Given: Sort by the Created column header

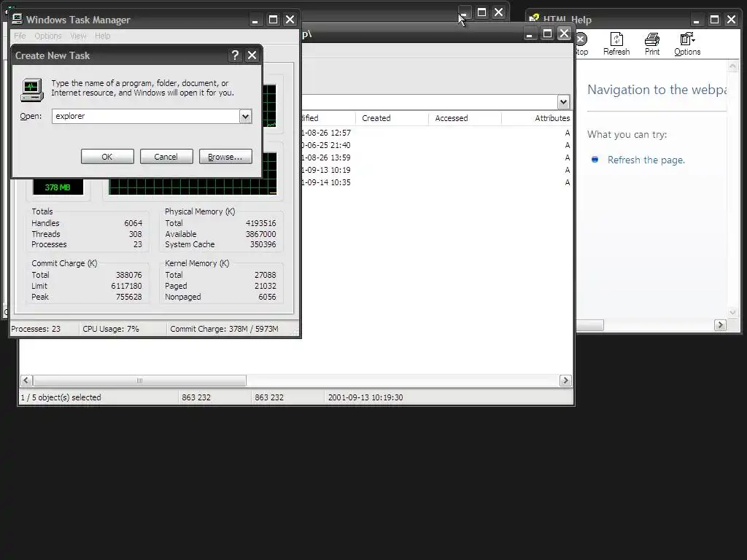Looking at the screenshot, I should coord(392,118).
